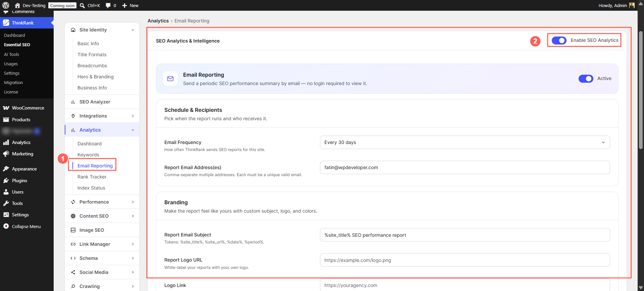Open Hero & Branding settings page
Viewport: 644px width, 291px height.
click(96, 77)
